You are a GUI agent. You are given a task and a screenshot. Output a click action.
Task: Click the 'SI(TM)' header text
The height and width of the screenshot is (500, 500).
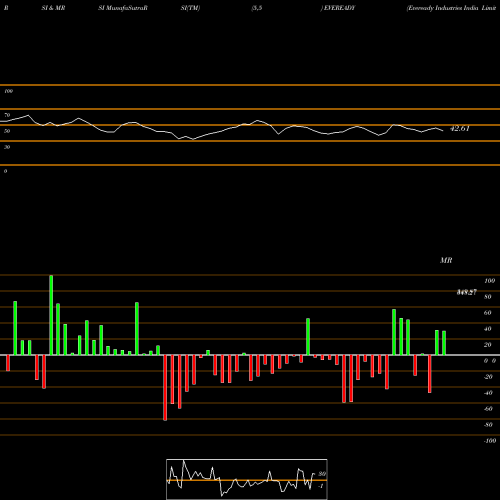(190, 8)
